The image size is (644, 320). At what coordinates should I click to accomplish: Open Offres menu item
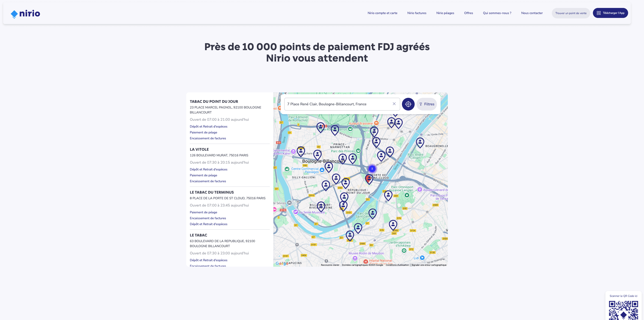[468, 13]
